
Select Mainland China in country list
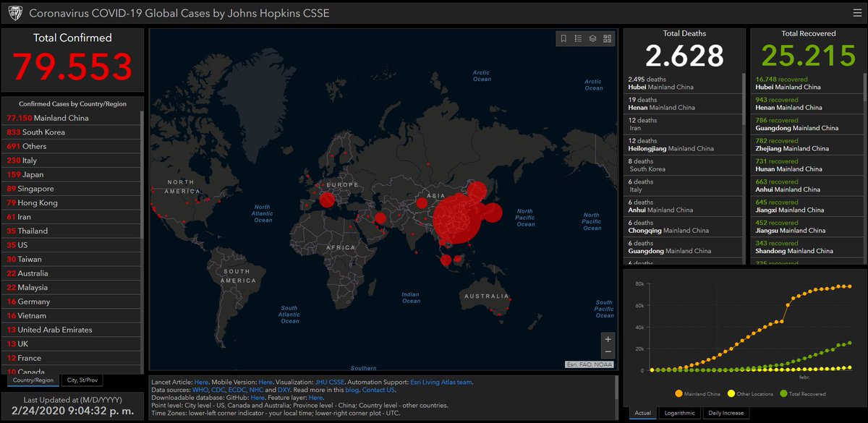[x=72, y=118]
